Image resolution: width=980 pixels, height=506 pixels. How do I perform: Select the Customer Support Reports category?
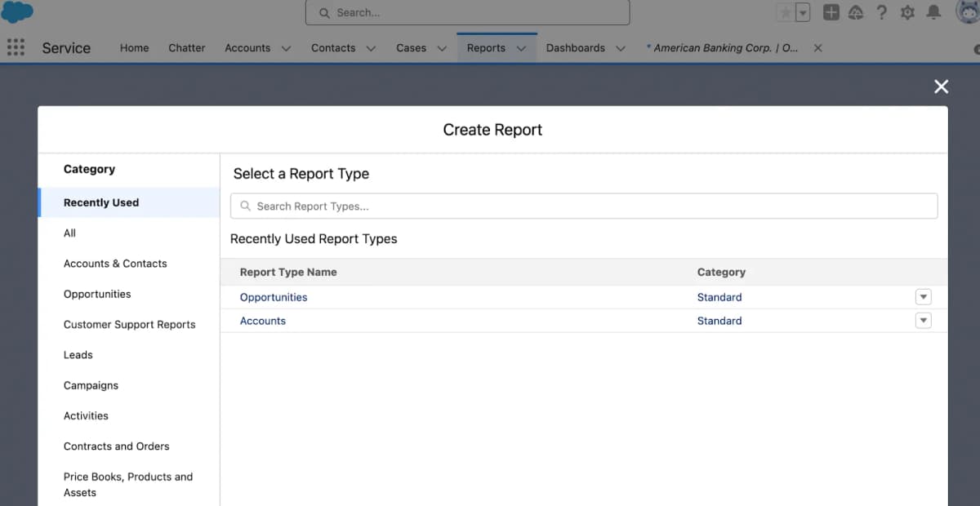(129, 324)
